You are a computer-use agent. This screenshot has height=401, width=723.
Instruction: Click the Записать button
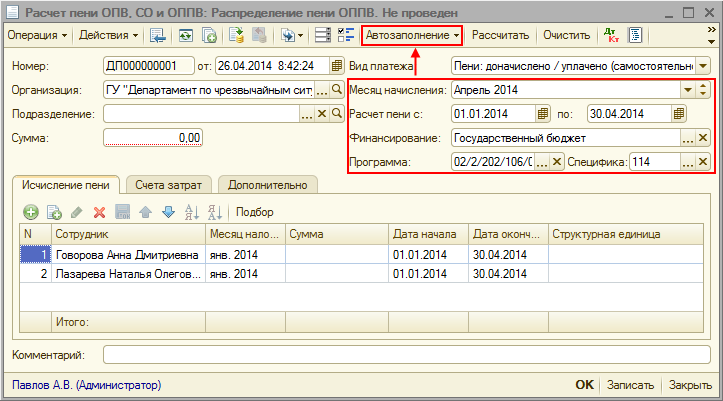coord(630,385)
